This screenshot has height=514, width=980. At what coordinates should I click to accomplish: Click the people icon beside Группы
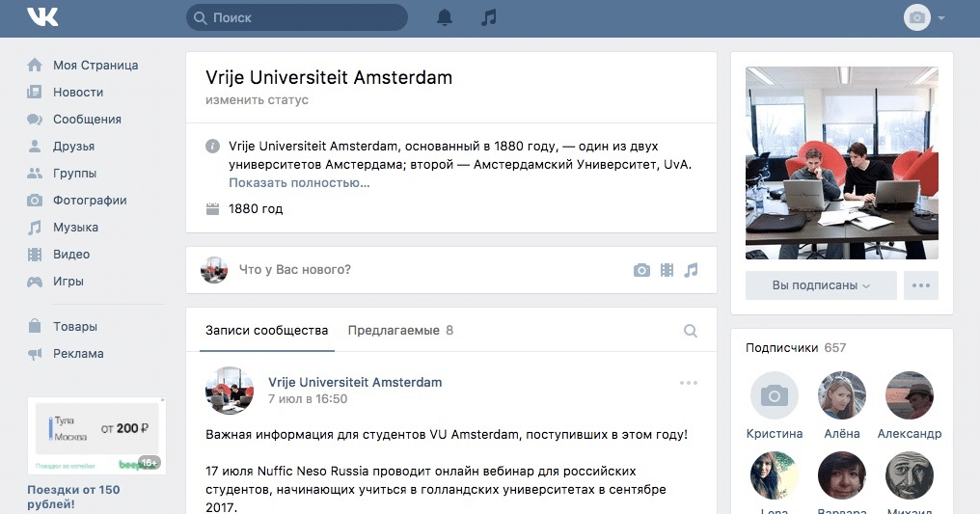(35, 173)
